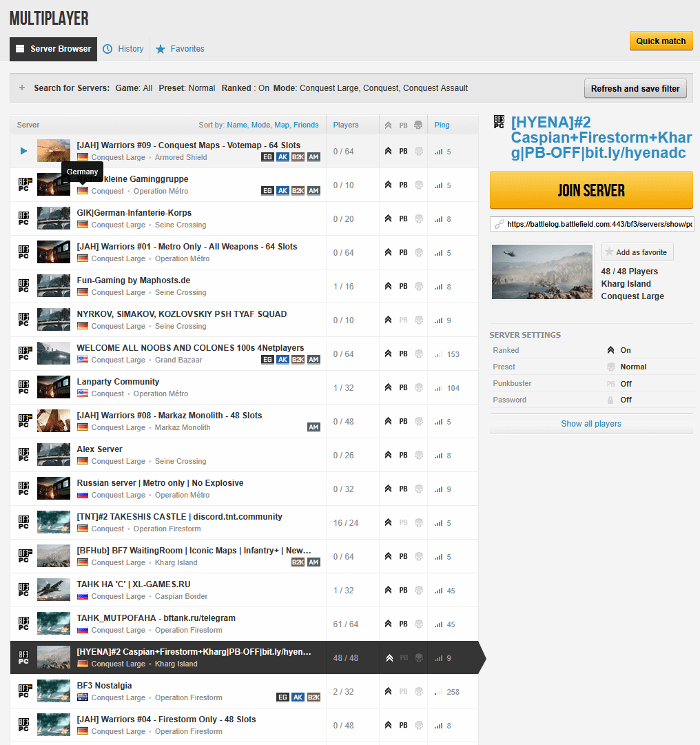Click the PB Punkbuster column header
This screenshot has width=700, height=745.
[403, 125]
